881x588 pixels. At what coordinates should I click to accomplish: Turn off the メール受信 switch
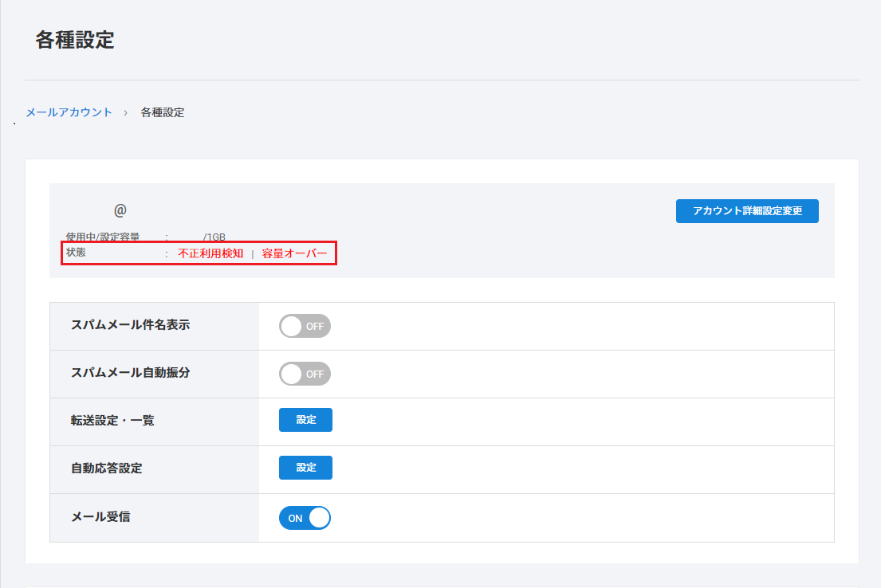[x=305, y=518]
